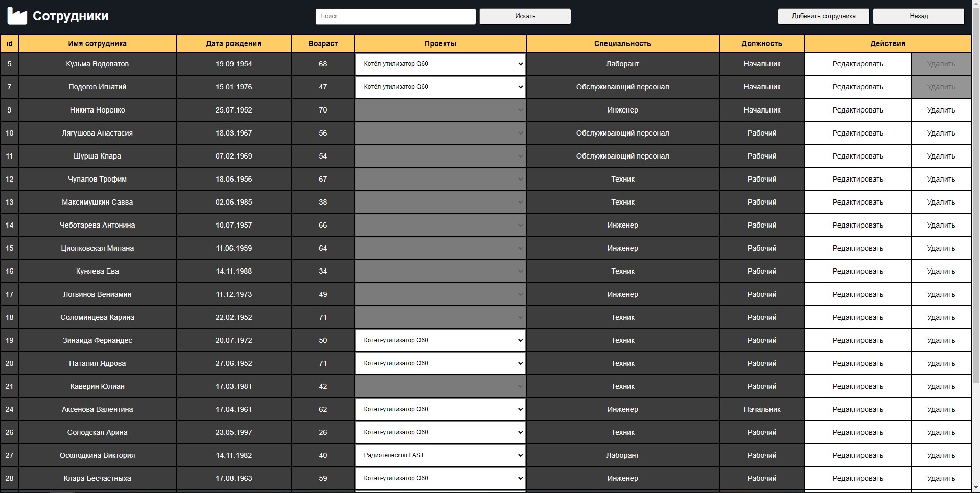Expand project dropdown for Клара Бесчастныха

click(x=440, y=479)
